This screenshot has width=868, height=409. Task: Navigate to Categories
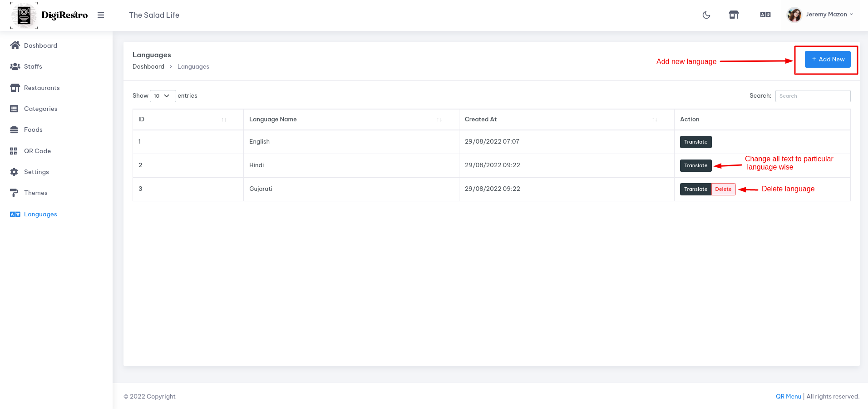(x=40, y=109)
